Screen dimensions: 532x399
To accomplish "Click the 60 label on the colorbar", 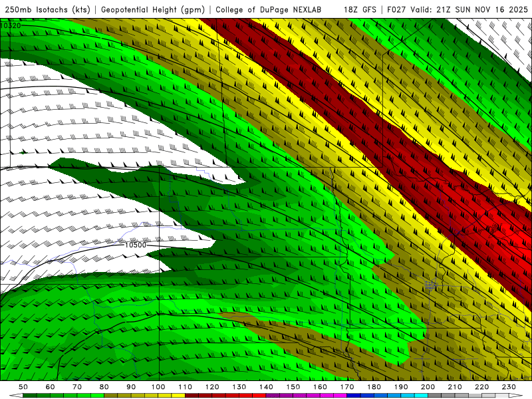I will 51,387.
